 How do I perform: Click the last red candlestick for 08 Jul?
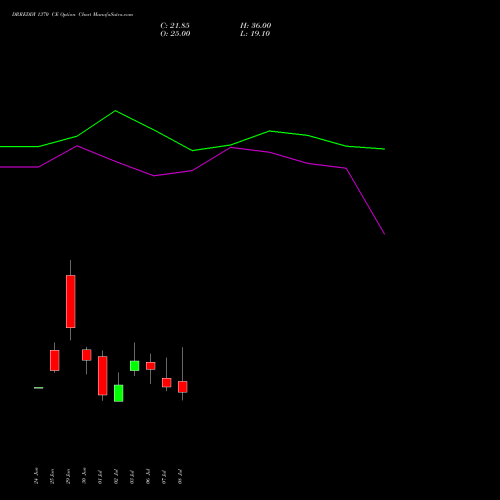[x=182, y=387]
